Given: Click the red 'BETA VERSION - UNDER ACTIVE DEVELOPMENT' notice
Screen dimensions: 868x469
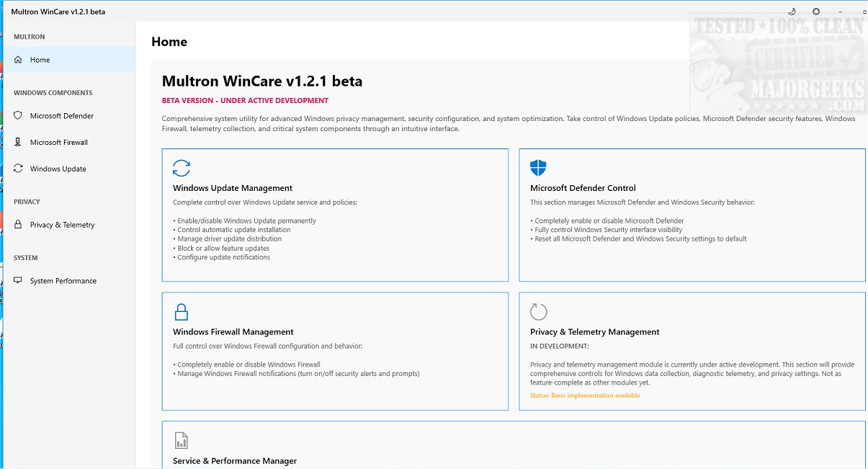Looking at the screenshot, I should 245,101.
